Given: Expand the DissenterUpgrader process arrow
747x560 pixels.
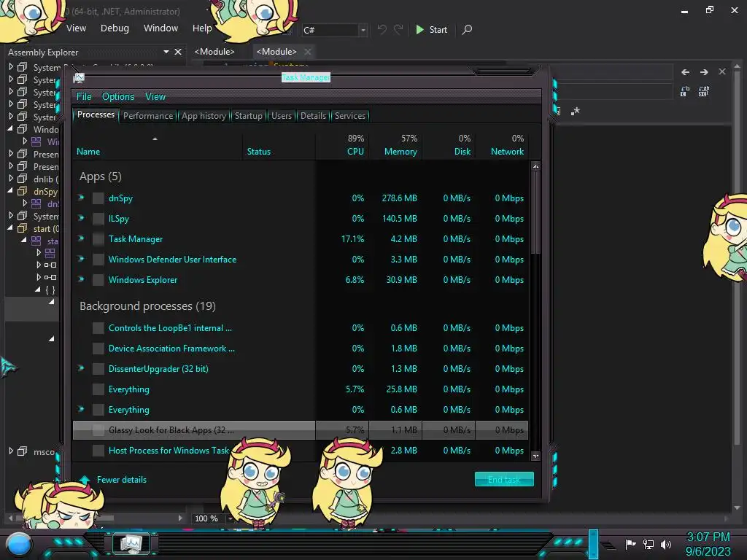Looking at the screenshot, I should pos(82,368).
